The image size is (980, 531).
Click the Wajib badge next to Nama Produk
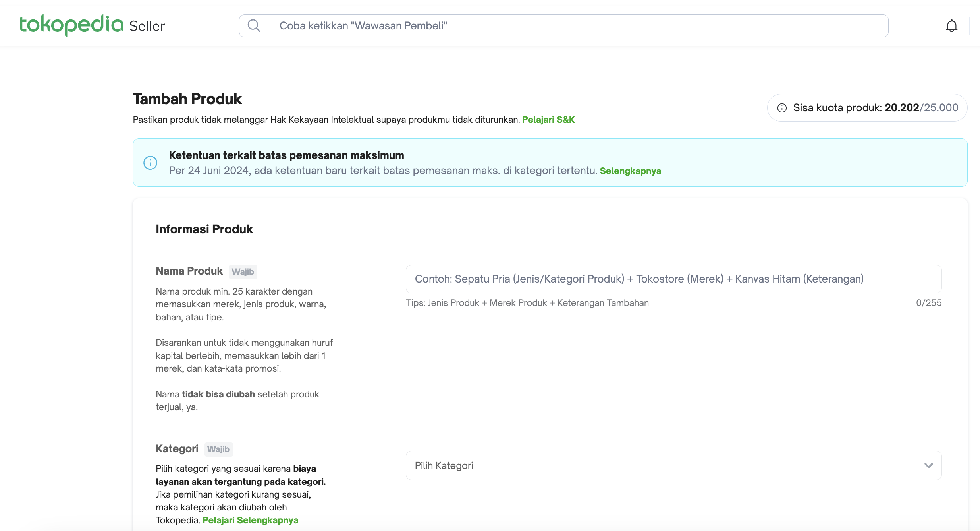243,272
